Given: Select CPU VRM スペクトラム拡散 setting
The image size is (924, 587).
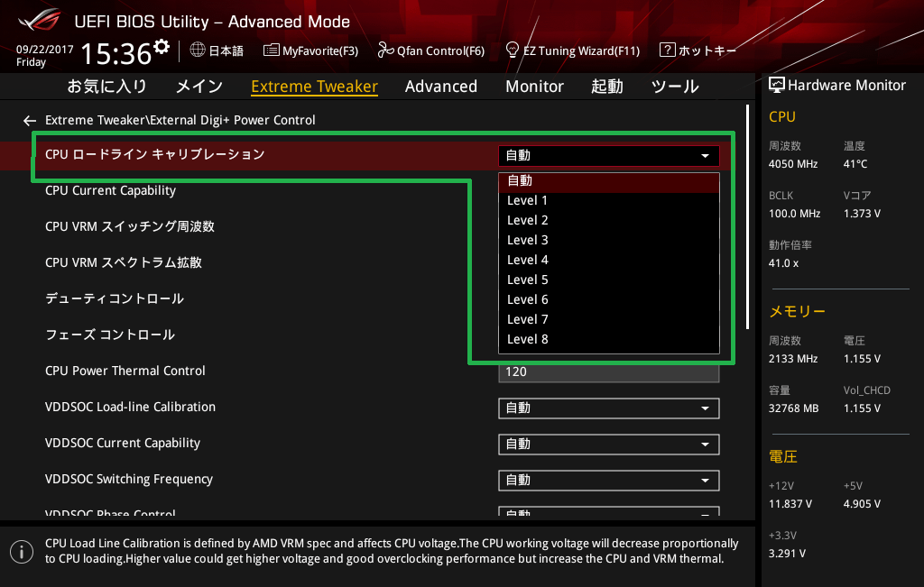Looking at the screenshot, I should [123, 262].
